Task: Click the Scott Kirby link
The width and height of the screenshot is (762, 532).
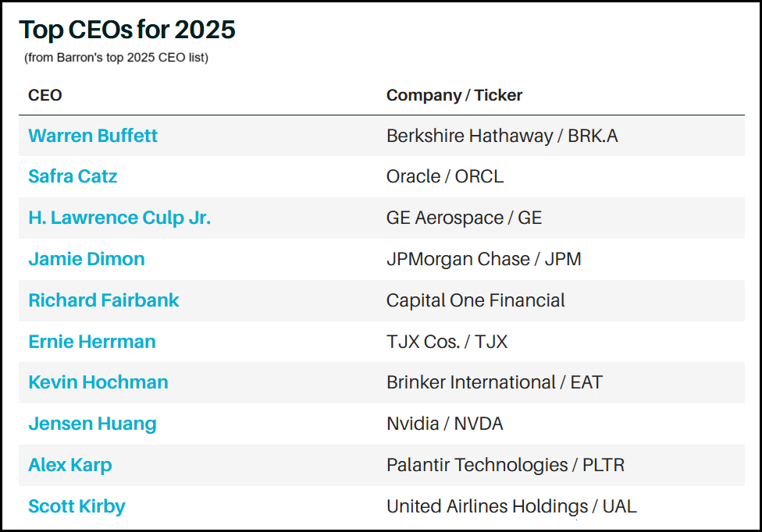Action: (77, 506)
